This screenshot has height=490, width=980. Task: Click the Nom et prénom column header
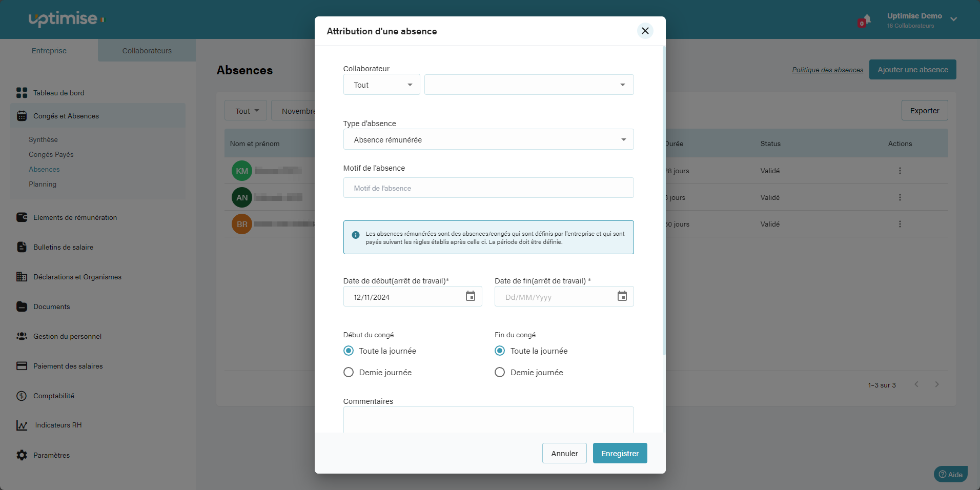point(255,144)
